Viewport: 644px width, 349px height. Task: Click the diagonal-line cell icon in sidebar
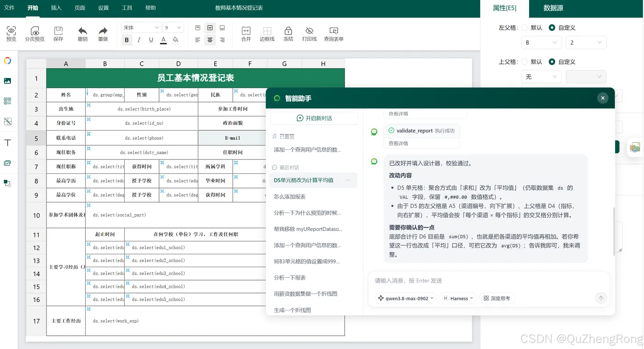click(7, 122)
